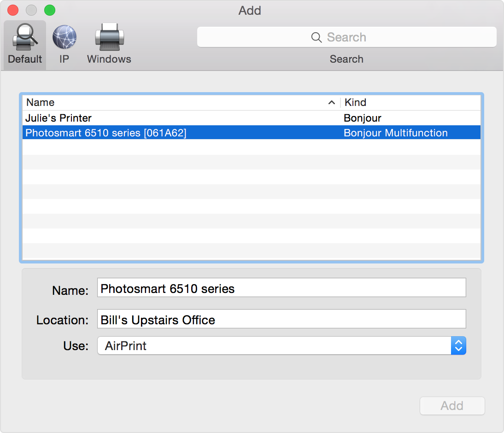Click the magnifying glass search icon
Viewport: 504px width, 433px height.
click(x=316, y=37)
